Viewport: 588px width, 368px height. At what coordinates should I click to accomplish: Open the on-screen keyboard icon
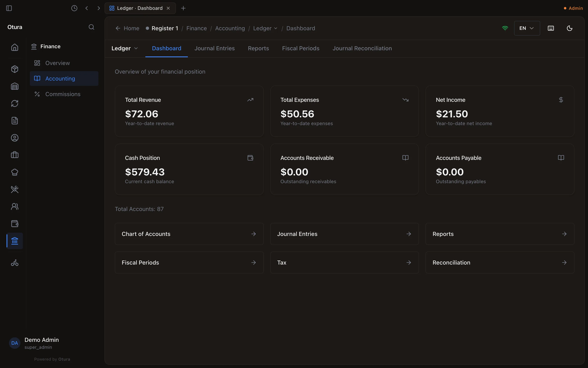551,28
